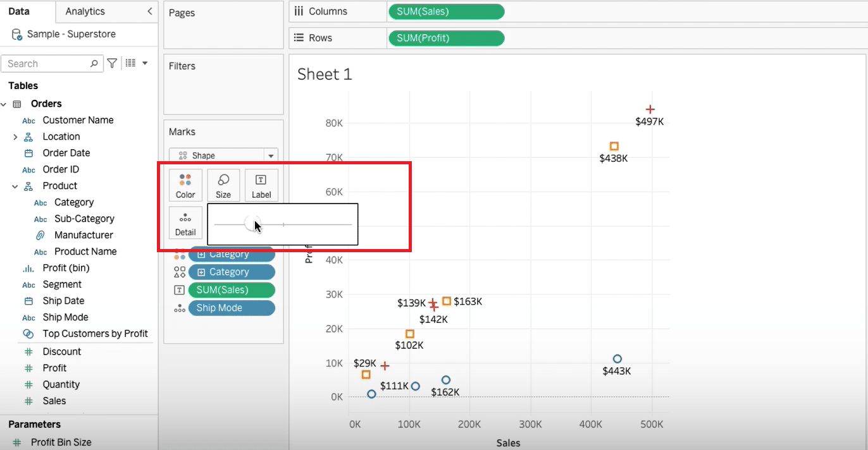Click the Filters shelf header

click(182, 66)
